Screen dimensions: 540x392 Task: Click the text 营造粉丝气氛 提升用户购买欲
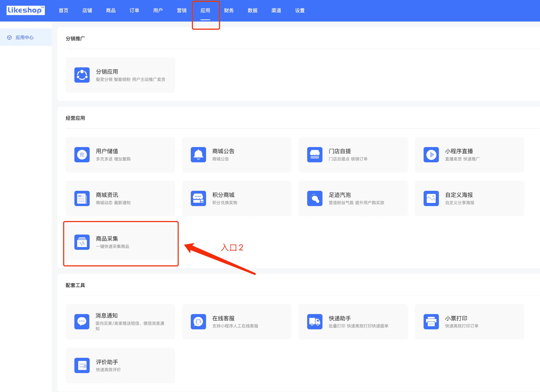(356, 203)
